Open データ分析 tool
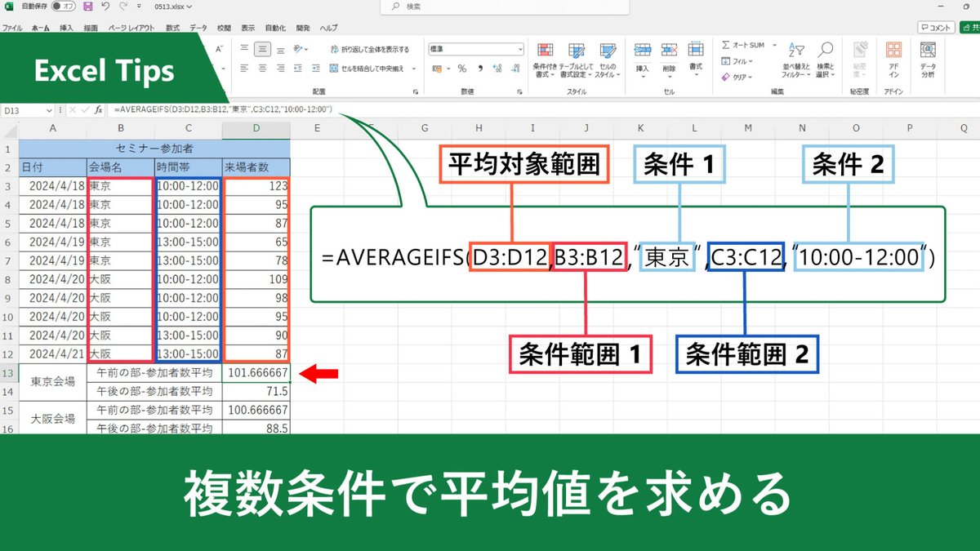Viewport: 980px width, 551px height. [928, 60]
